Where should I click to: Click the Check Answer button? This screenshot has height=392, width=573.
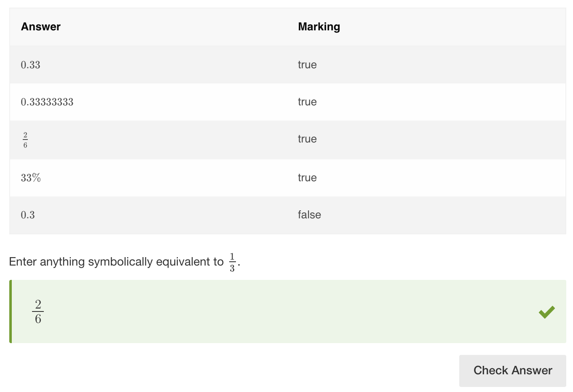512,371
